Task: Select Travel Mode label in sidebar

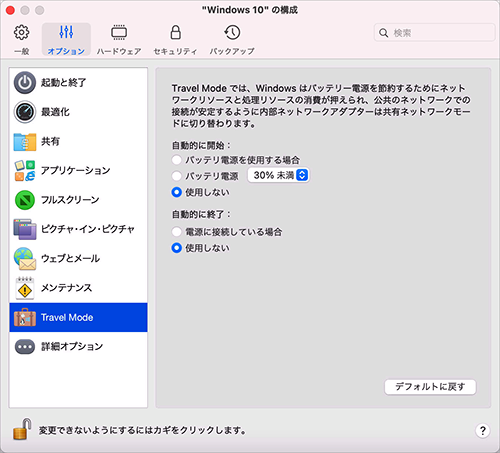Action: pyautogui.click(x=67, y=317)
